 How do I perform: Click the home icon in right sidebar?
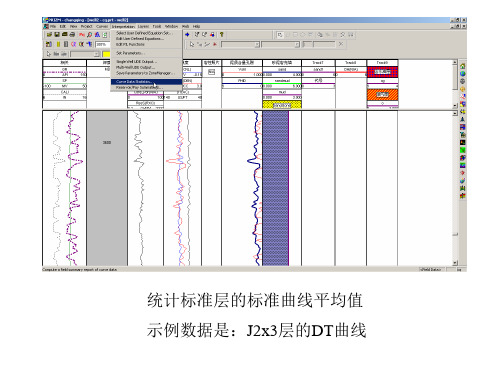pyautogui.click(x=463, y=66)
